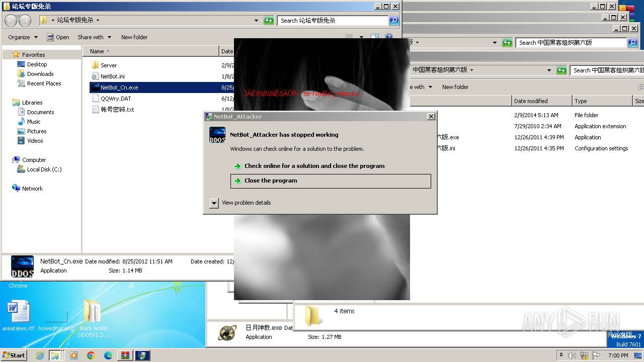Check online for a solution and close
Image resolution: width=644 pixels, height=362 pixels.
314,166
